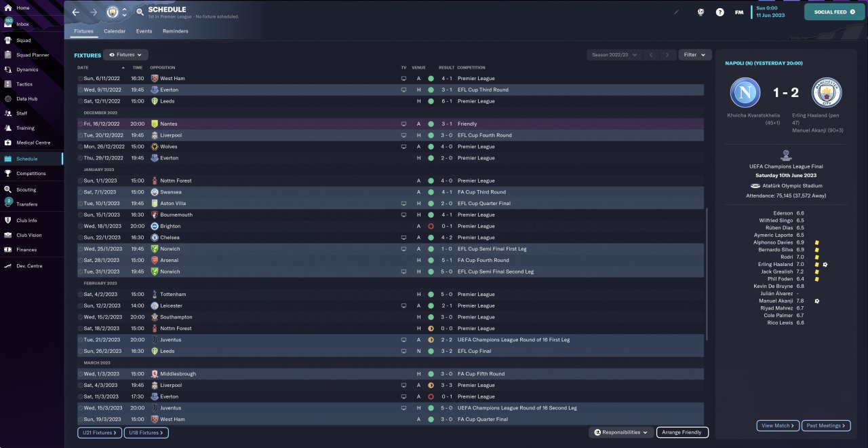Click the help question mark icon

[x=720, y=12]
